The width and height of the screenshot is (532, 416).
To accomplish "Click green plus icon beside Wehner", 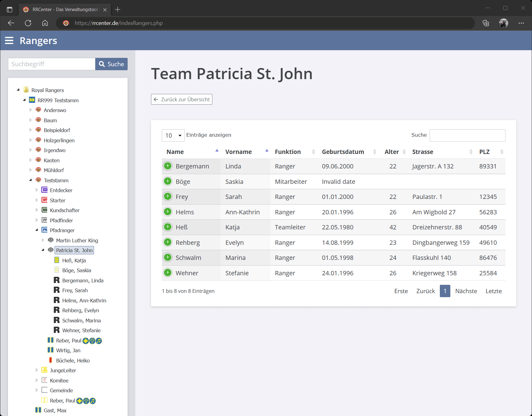I will coord(168,273).
